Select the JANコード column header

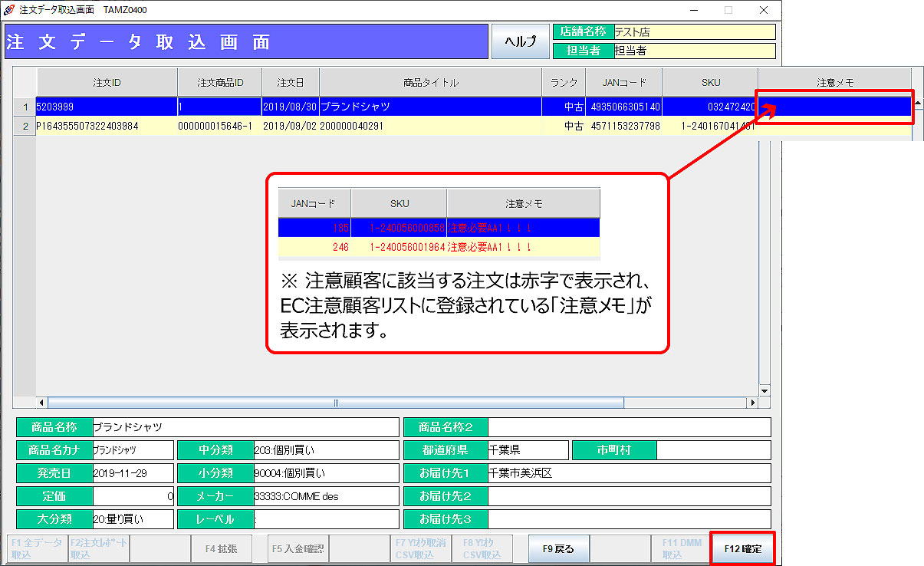623,82
